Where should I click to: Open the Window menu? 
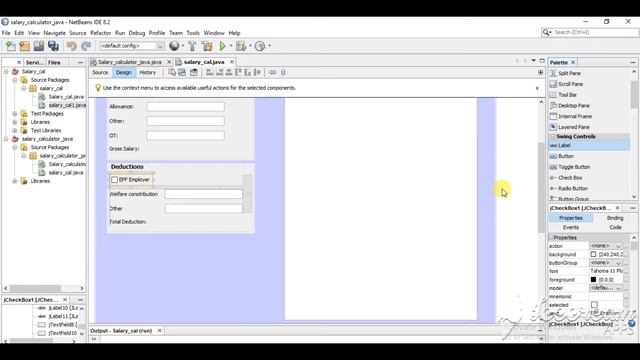point(214,33)
